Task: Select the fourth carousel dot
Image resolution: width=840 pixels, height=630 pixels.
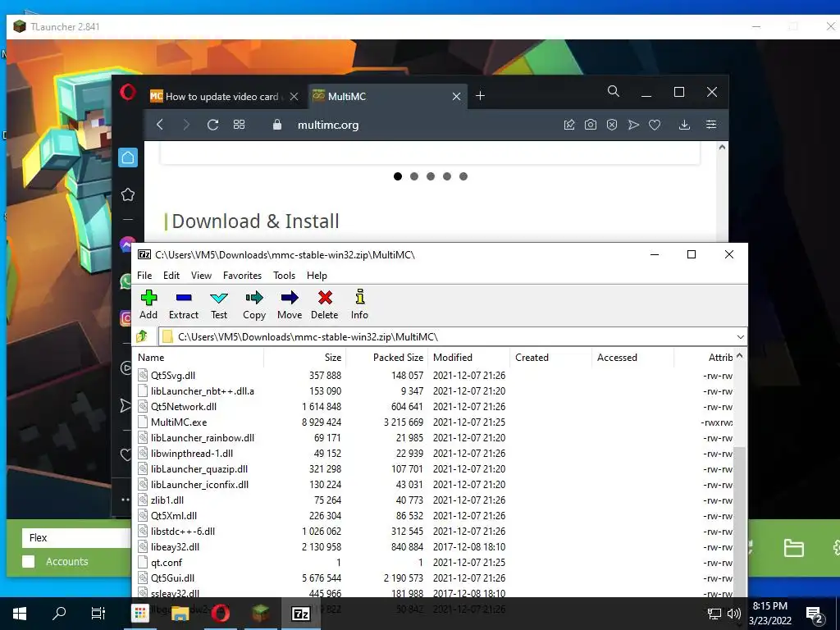Action: click(447, 176)
